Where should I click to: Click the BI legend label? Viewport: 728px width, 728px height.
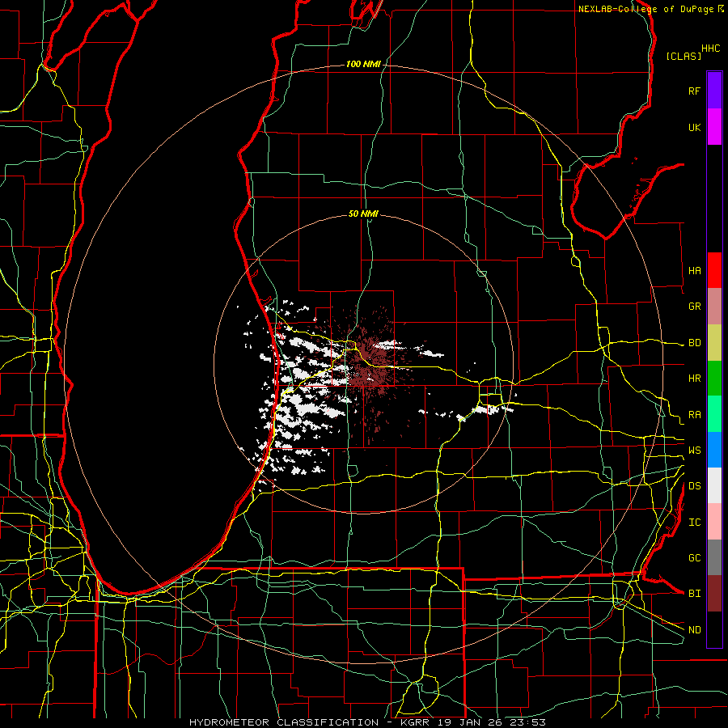coord(695,594)
